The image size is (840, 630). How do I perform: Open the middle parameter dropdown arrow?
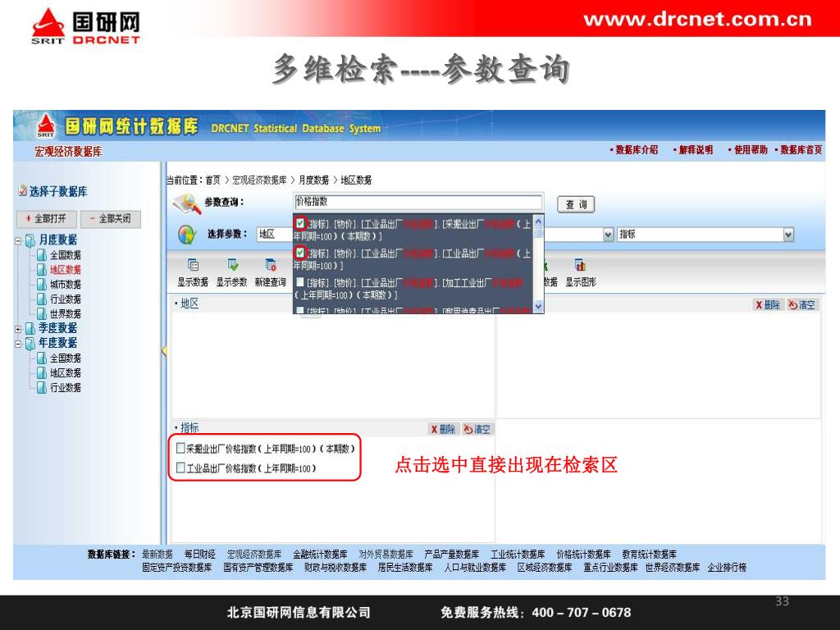coord(608,234)
